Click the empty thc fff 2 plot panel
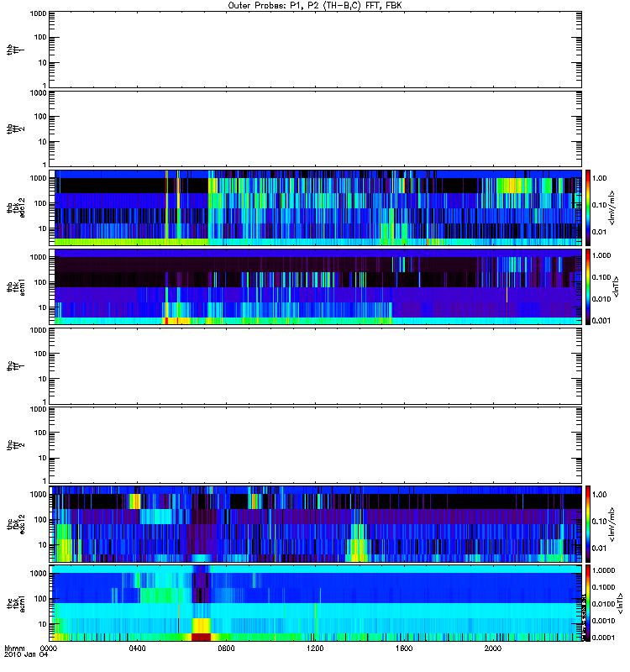This screenshot has width=630, height=672. pos(316,444)
